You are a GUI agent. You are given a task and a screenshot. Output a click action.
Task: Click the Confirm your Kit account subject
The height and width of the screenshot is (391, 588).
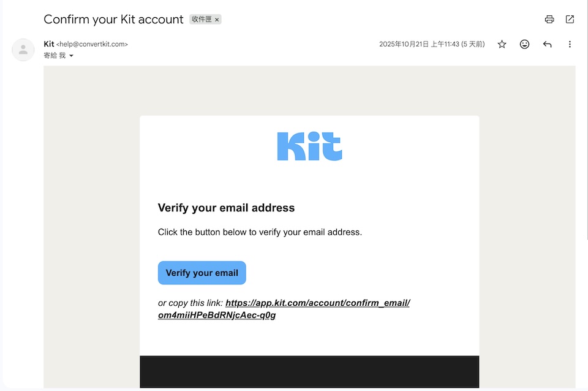pyautogui.click(x=113, y=19)
